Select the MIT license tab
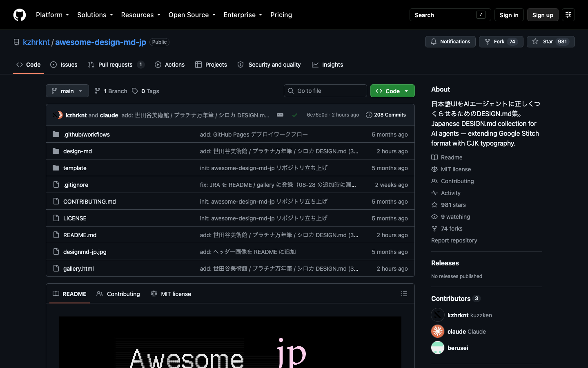This screenshot has width=588, height=368. pos(171,294)
